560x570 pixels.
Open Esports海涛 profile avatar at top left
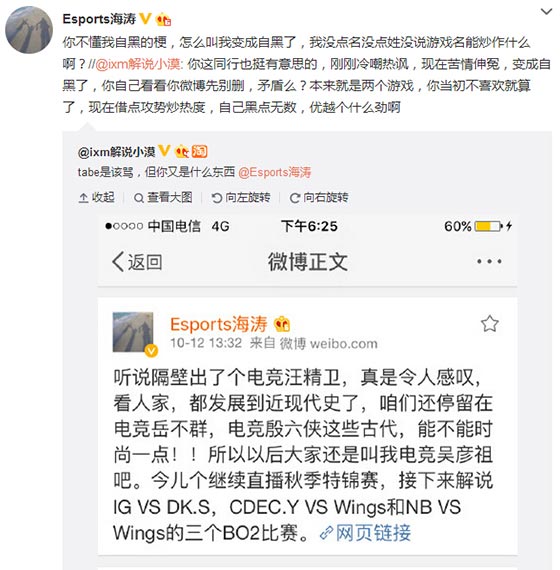coord(28,29)
